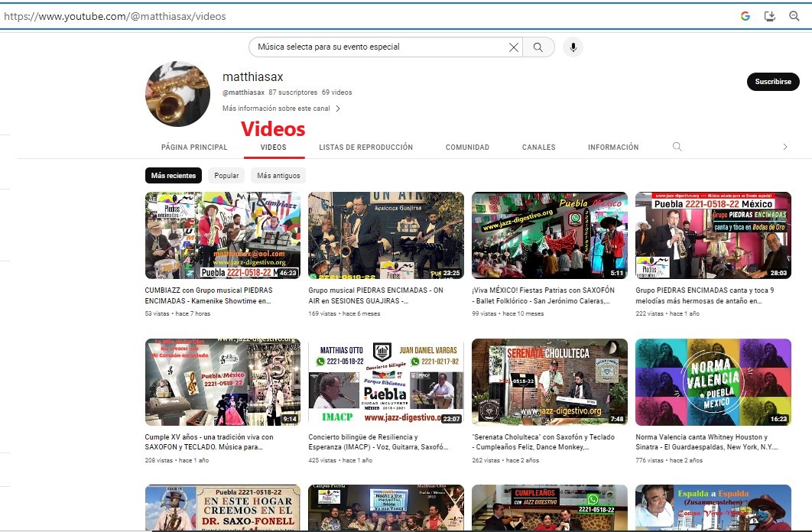
Task: Open the Serenata Cholulteca video thumbnail
Action: pyautogui.click(x=549, y=382)
